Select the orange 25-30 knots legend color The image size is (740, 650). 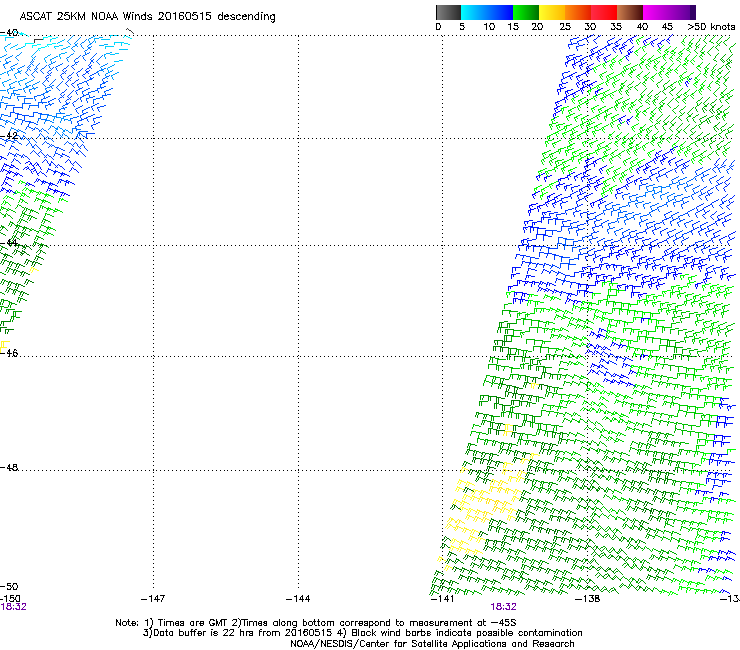(x=578, y=12)
